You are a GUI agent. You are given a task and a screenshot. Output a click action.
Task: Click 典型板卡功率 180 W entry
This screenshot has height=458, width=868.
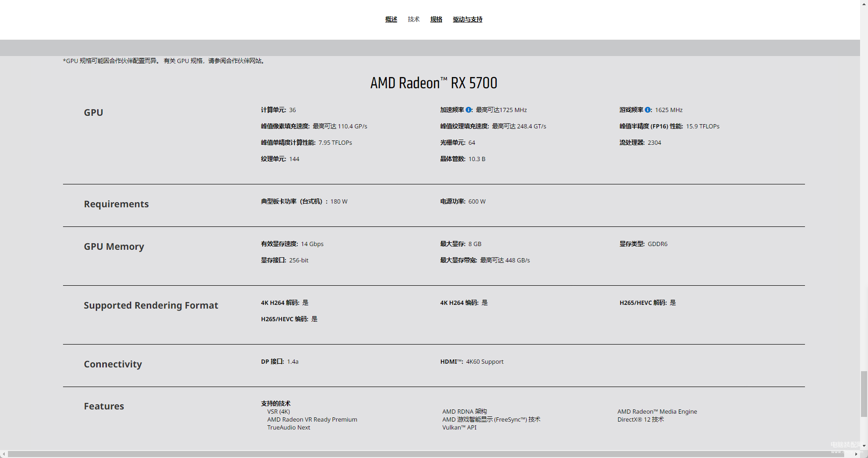point(304,201)
